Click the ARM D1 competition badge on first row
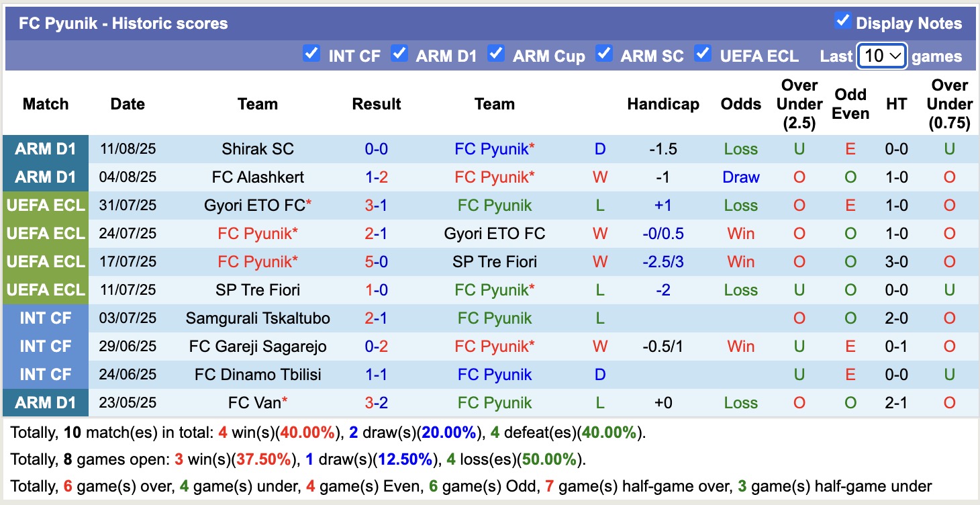This screenshot has height=505, width=980. [x=45, y=149]
